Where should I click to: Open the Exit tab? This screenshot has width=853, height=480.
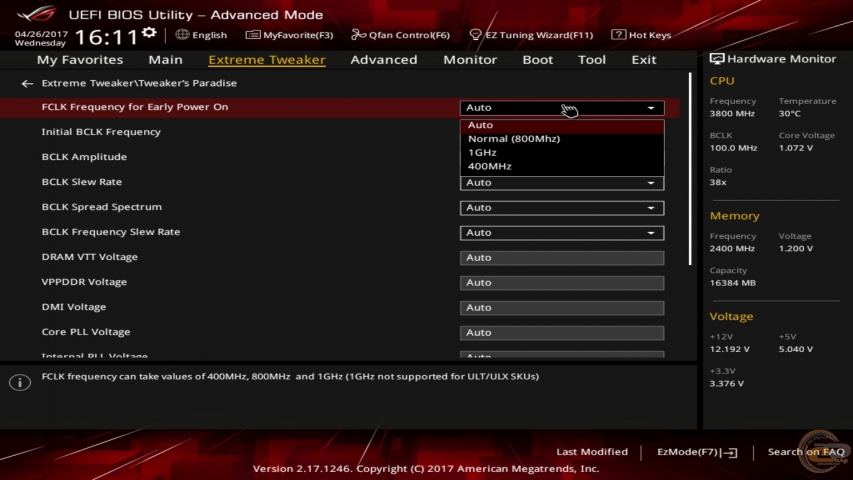coord(644,60)
